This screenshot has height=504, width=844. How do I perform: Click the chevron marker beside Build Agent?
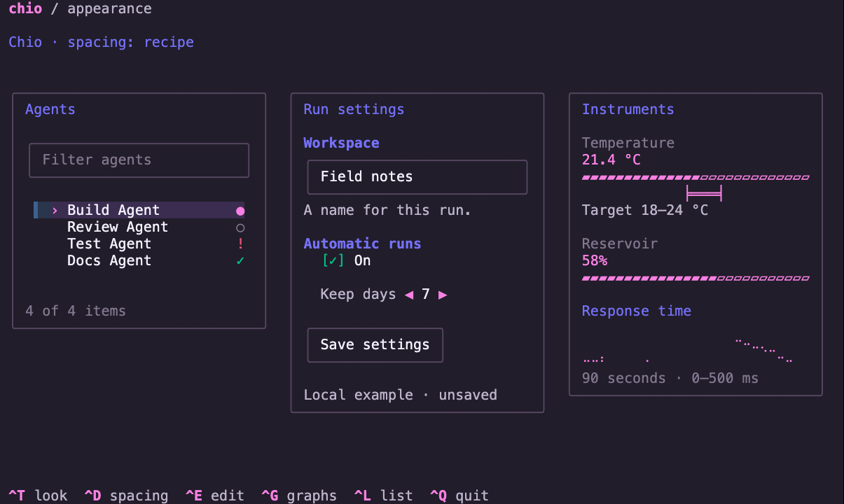pos(55,210)
